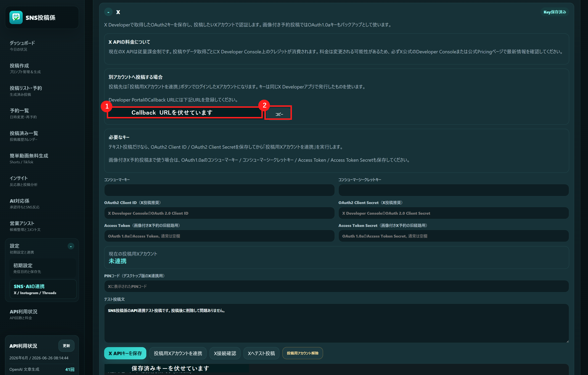Viewport: 588px width, 375px height.
Task: Click the PINコード input field
Action: (x=336, y=286)
